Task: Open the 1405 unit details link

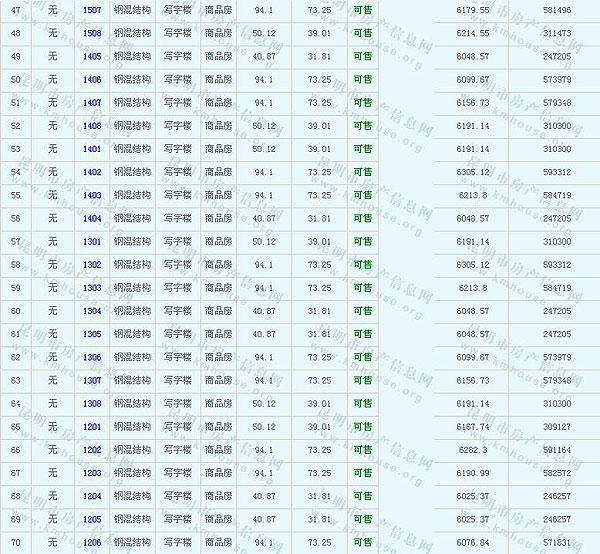Action: pyautogui.click(x=92, y=56)
